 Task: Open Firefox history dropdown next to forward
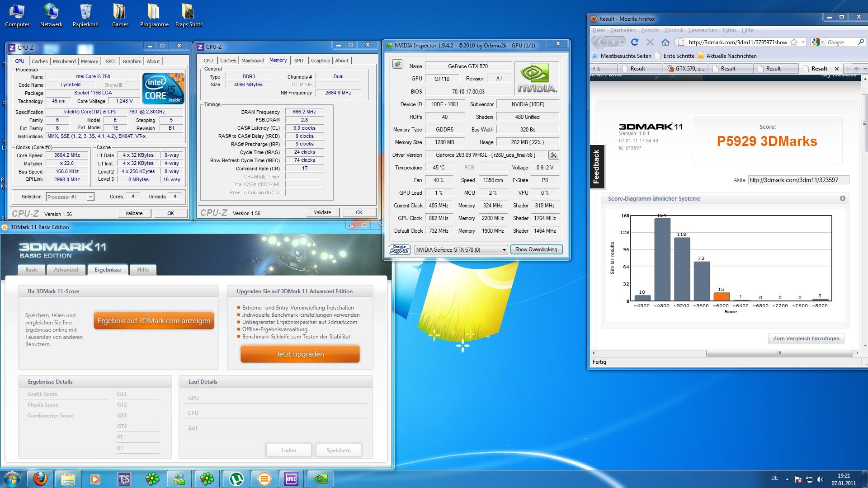click(x=623, y=42)
